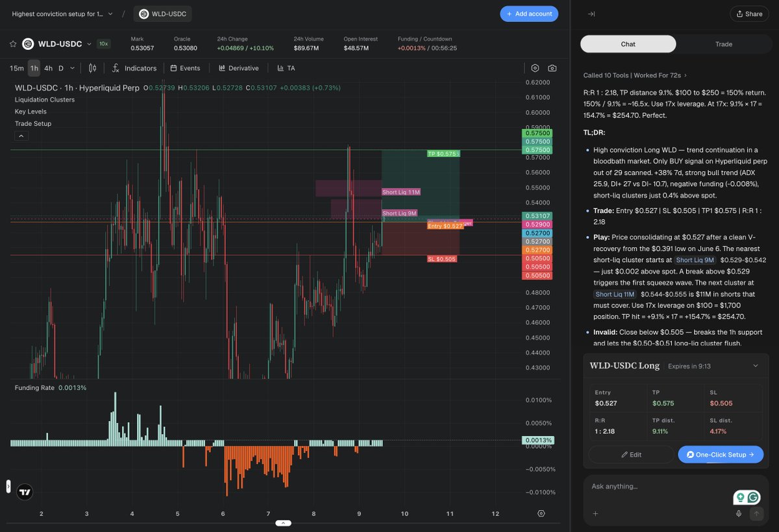Click the SL value $0.505 in the trade card
The width and height of the screenshot is (779, 532).
click(x=721, y=403)
